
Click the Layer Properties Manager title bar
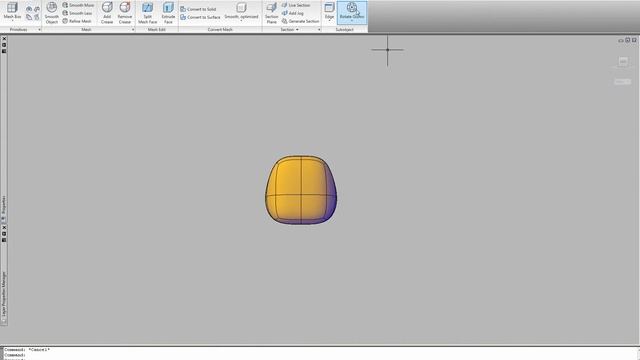pyautogui.click(x=4, y=295)
